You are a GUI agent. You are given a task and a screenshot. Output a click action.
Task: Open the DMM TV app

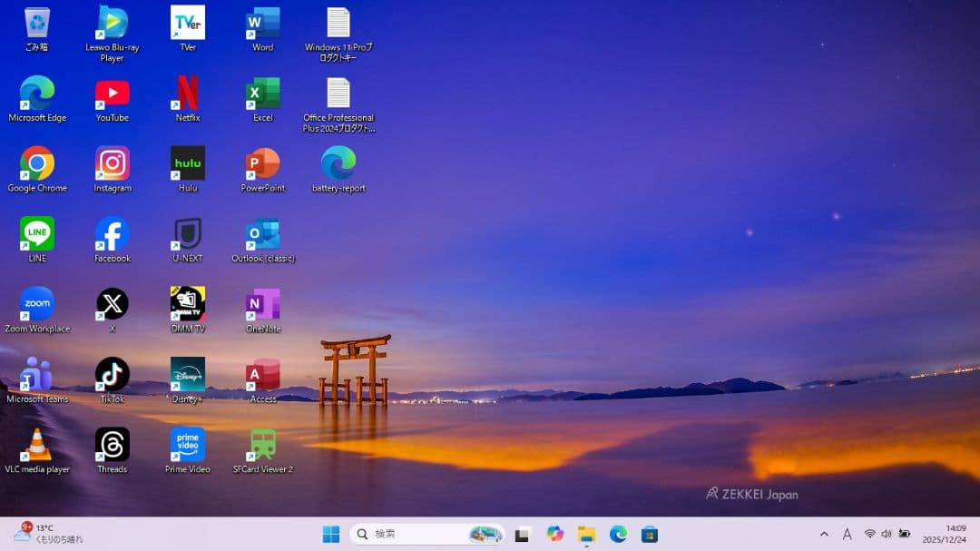(x=187, y=305)
